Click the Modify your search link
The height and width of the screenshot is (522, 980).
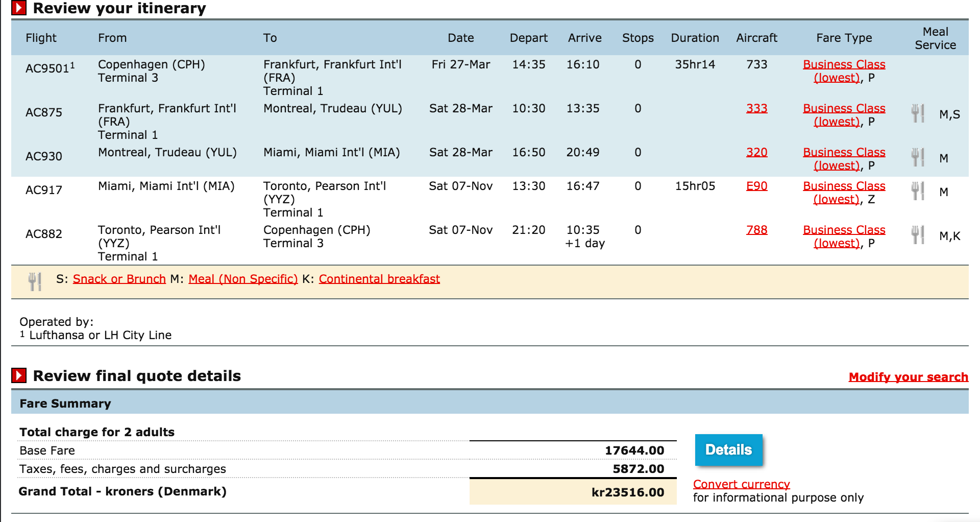(x=908, y=377)
